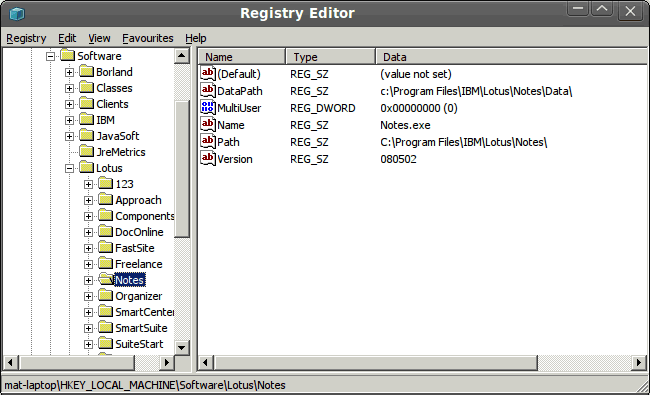Expand the IBM key
The image size is (650, 395).
point(69,120)
